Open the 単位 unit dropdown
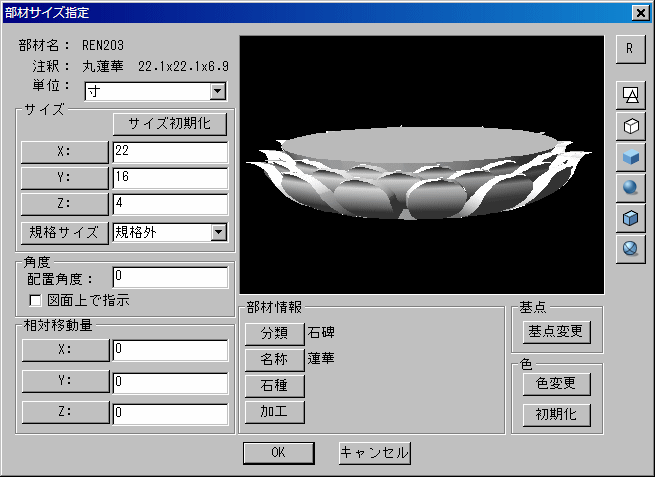 (x=218, y=91)
